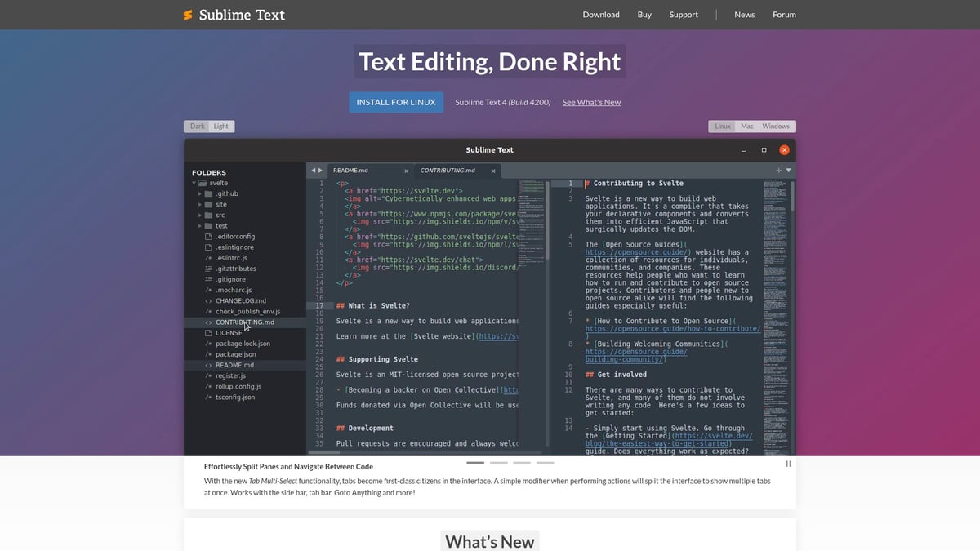Click the src folder icon
The width and height of the screenshot is (980, 551).
click(209, 216)
